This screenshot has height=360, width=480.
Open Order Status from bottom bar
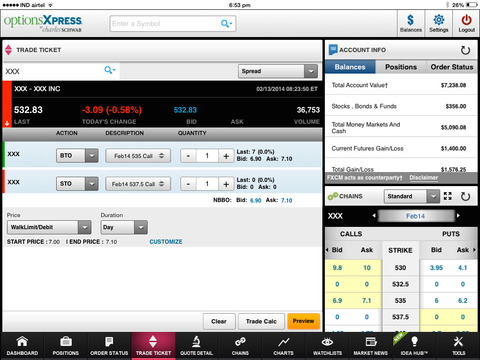point(109,346)
